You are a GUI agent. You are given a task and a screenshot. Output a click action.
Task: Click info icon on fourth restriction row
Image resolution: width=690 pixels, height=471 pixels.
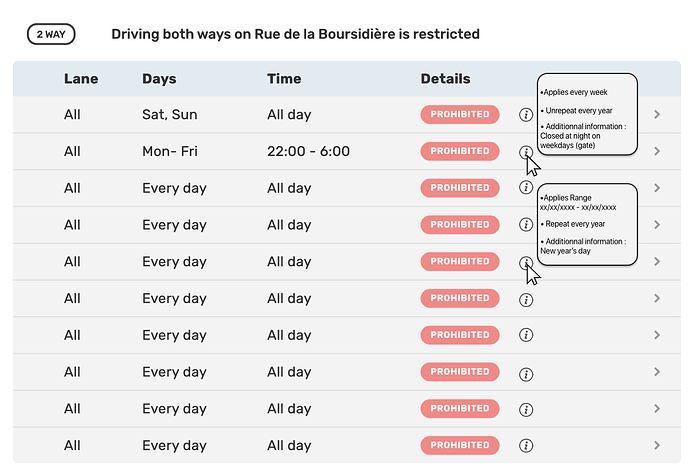pyautogui.click(x=526, y=224)
